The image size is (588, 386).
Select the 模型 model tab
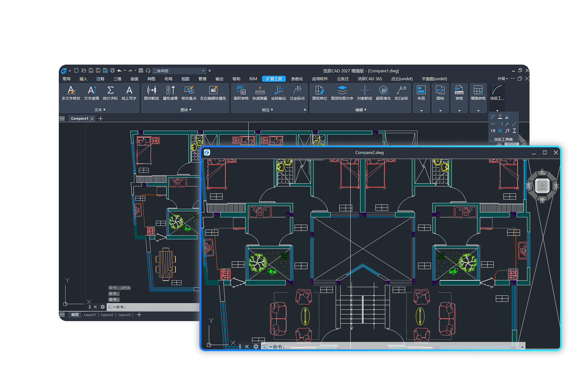[75, 315]
